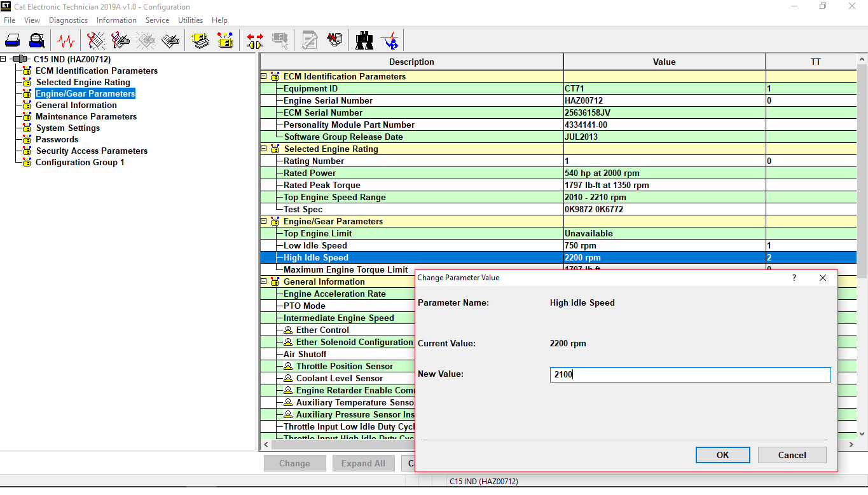Click the Passwords tree icon
868x495 pixels.
coord(27,140)
